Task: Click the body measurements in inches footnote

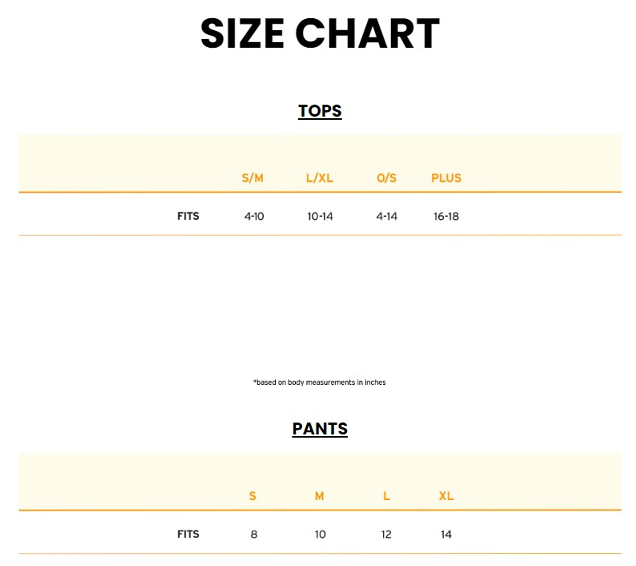Action: coord(320,382)
